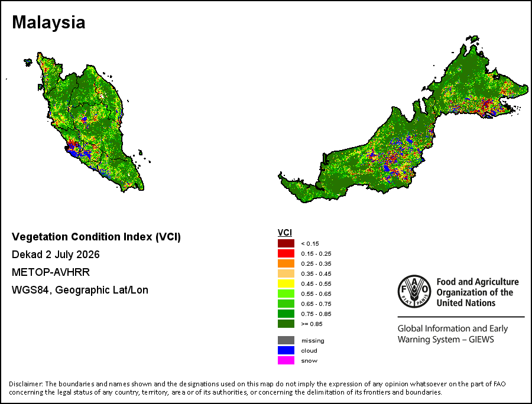Choose the 0.75 - 0.85 green swatch

(x=286, y=314)
